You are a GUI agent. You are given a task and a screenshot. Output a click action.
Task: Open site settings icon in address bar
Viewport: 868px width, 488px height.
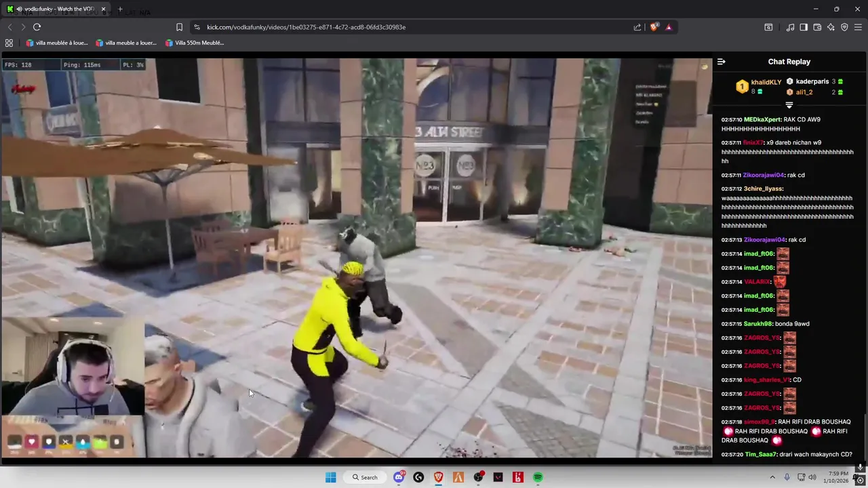pyautogui.click(x=197, y=27)
